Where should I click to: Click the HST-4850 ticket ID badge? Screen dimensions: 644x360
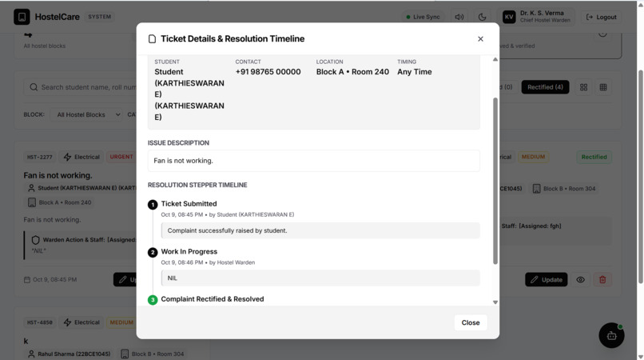click(x=40, y=322)
